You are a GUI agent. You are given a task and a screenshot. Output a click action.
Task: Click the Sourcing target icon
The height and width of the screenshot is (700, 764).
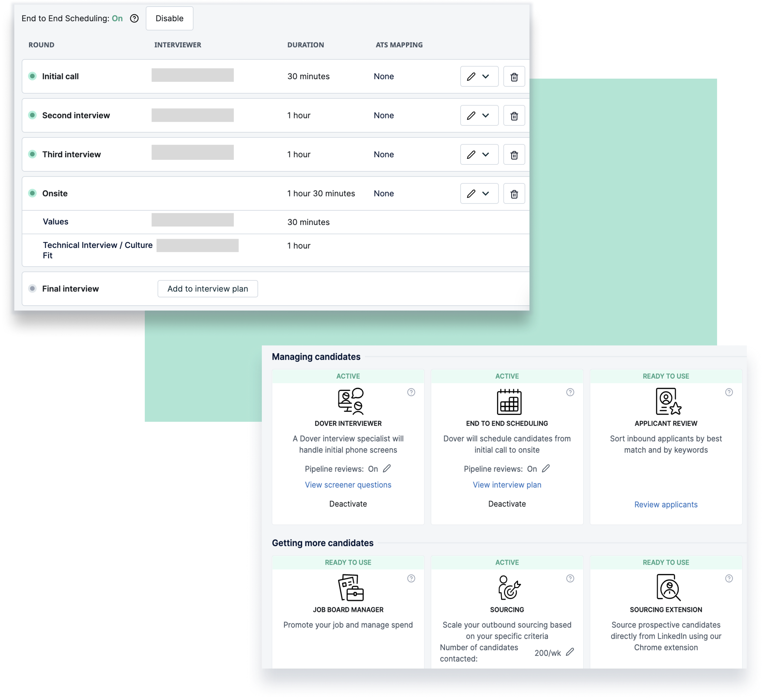pos(509,588)
